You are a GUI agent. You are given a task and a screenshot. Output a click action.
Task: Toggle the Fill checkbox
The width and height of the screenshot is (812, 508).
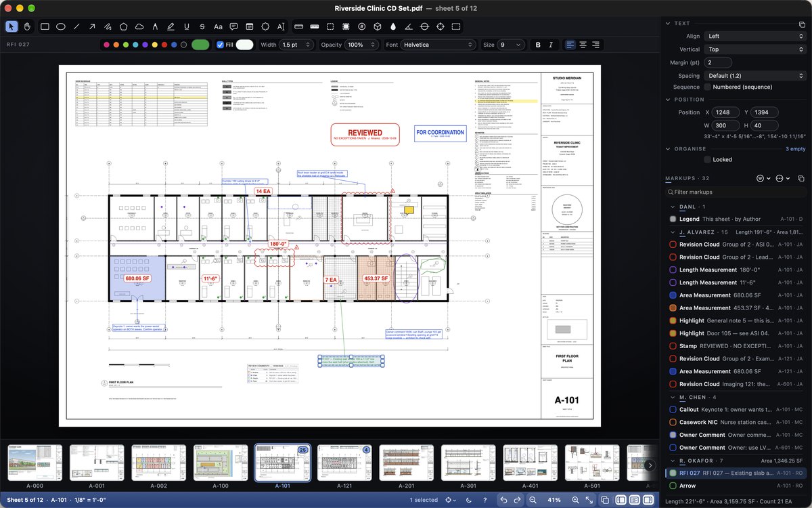(220, 45)
